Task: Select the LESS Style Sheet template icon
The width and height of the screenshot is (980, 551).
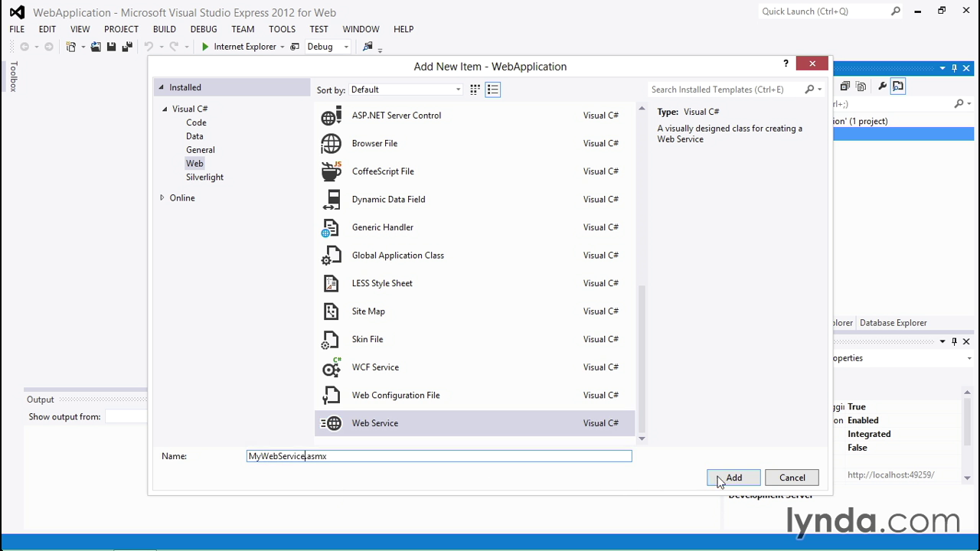Action: pyautogui.click(x=331, y=283)
